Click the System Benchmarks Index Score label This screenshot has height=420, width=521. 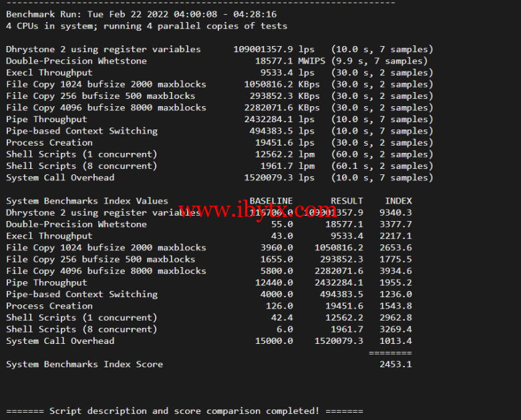[x=84, y=364]
